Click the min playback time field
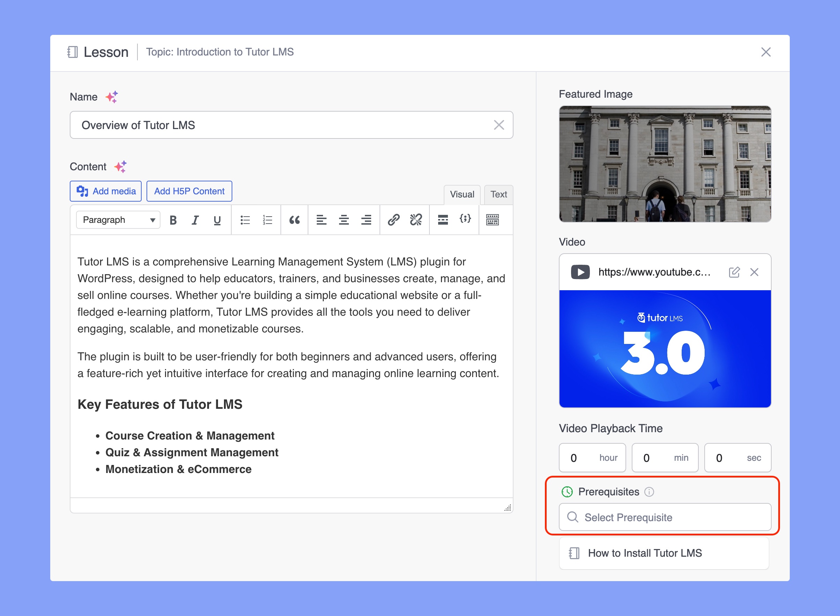The image size is (840, 616). coord(665,458)
